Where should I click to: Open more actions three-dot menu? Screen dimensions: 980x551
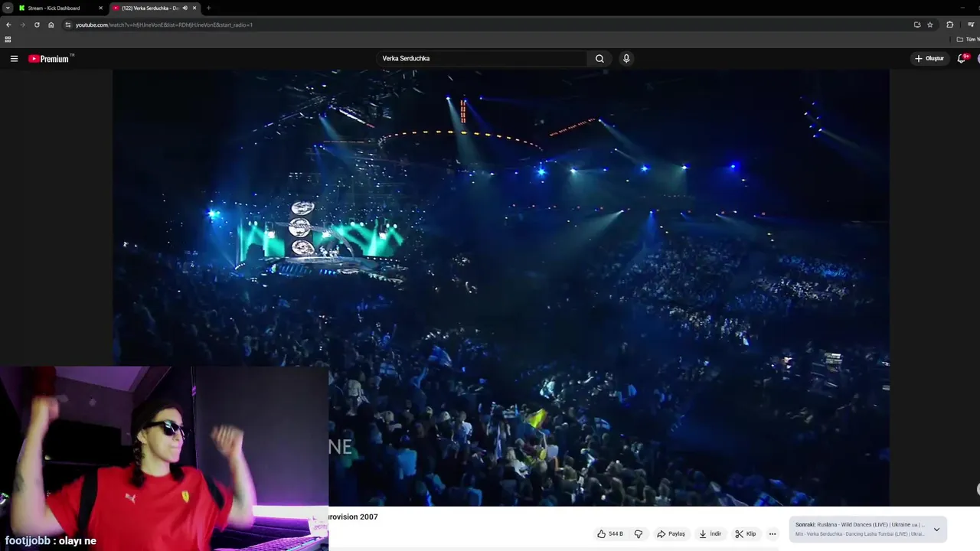pos(772,534)
